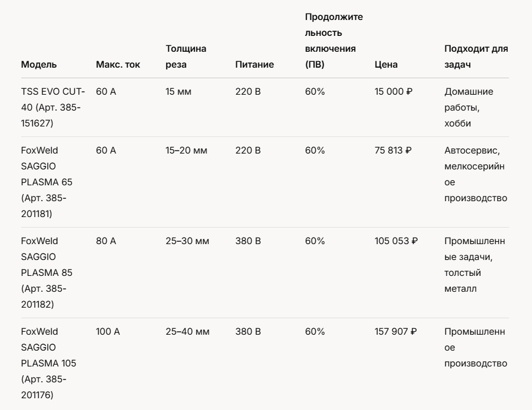
Task: Click the 25–40 мм cut thickness cell
Action: tap(187, 332)
